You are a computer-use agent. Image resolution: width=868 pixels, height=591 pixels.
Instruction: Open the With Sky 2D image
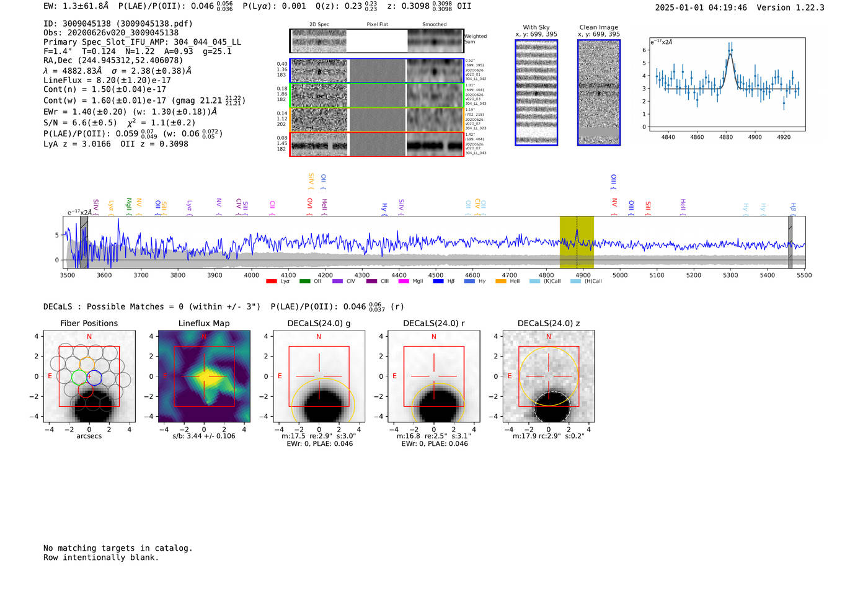(x=536, y=92)
